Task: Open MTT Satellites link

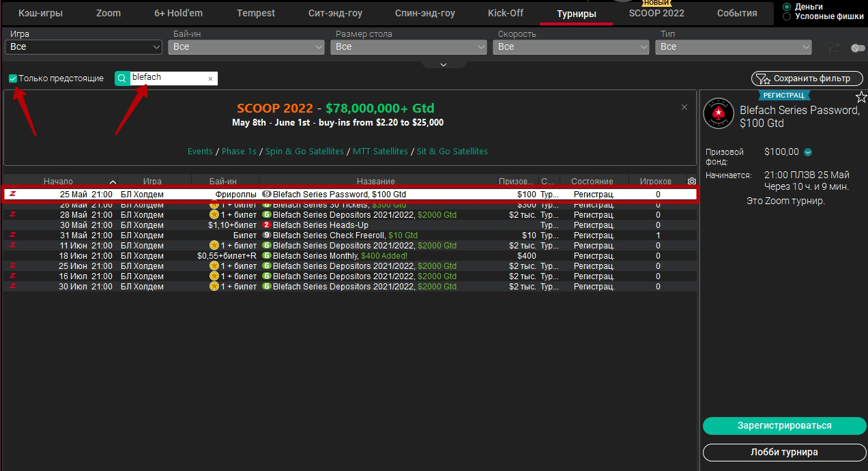Action: (x=380, y=152)
